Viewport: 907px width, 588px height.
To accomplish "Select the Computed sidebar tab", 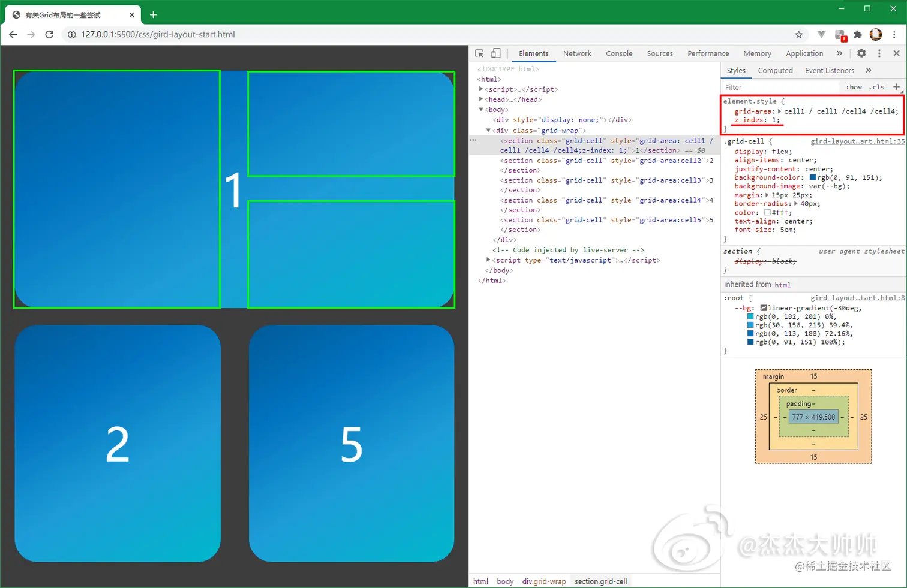I will (x=775, y=70).
